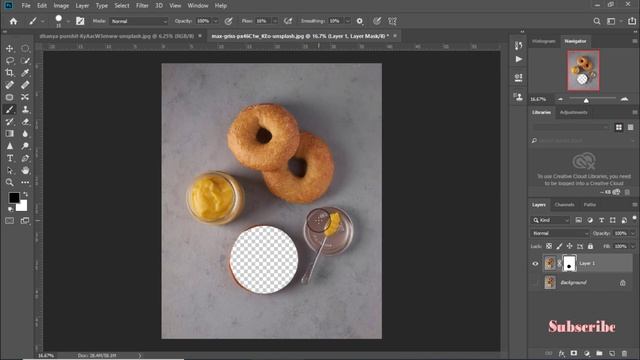Screen dimensions: 640x360
Task: Toggle lock image pixels brush icon
Action: click(x=559, y=246)
